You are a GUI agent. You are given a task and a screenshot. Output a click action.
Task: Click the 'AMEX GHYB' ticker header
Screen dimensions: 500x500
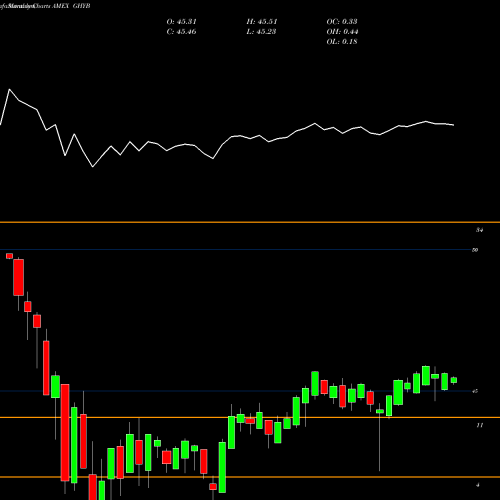coord(71,6)
